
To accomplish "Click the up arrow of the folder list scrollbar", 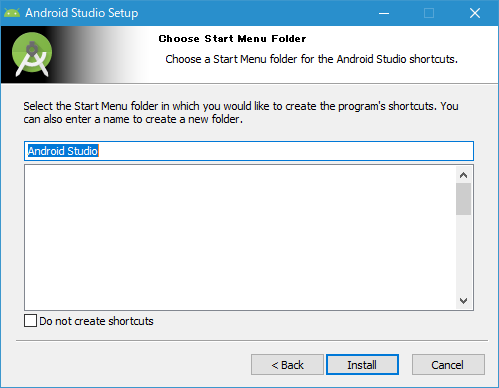I will tap(463, 175).
